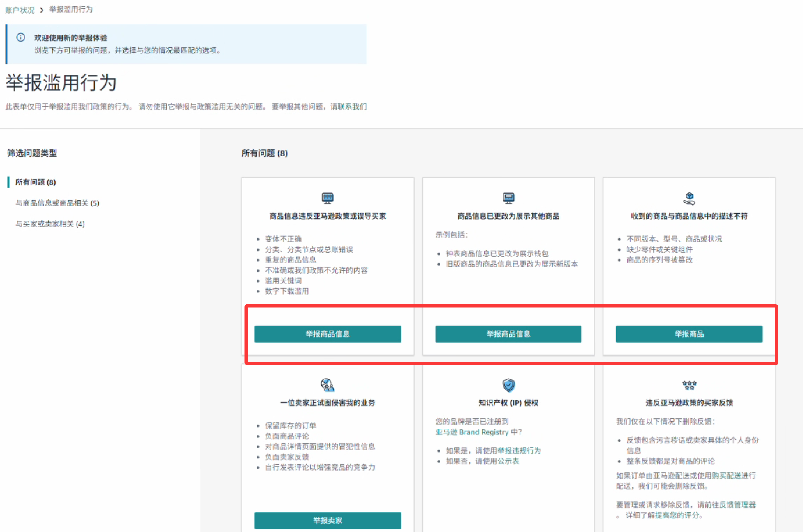Viewport: 803px width, 532px height.
Task: Filter by 与买家或卖家相关 (4)
Action: click(50, 224)
